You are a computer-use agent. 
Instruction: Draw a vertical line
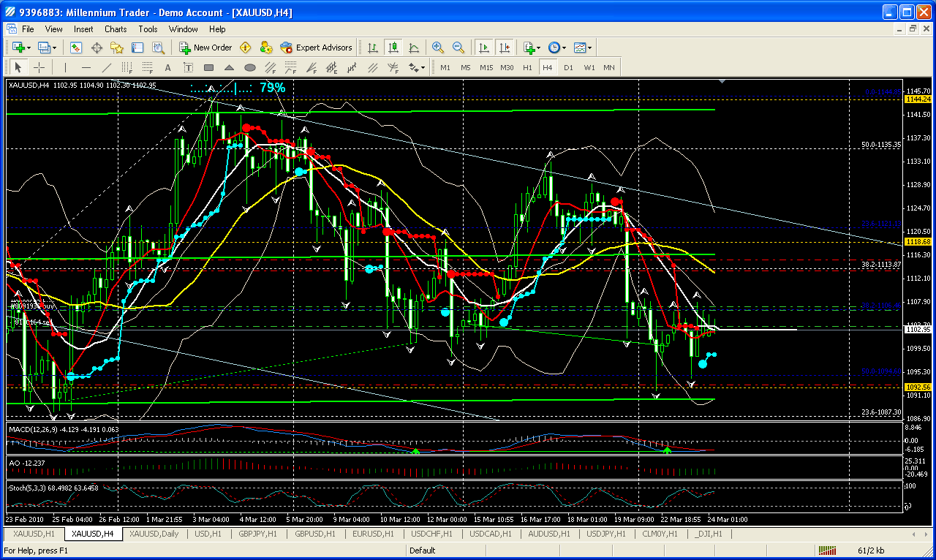click(65, 67)
